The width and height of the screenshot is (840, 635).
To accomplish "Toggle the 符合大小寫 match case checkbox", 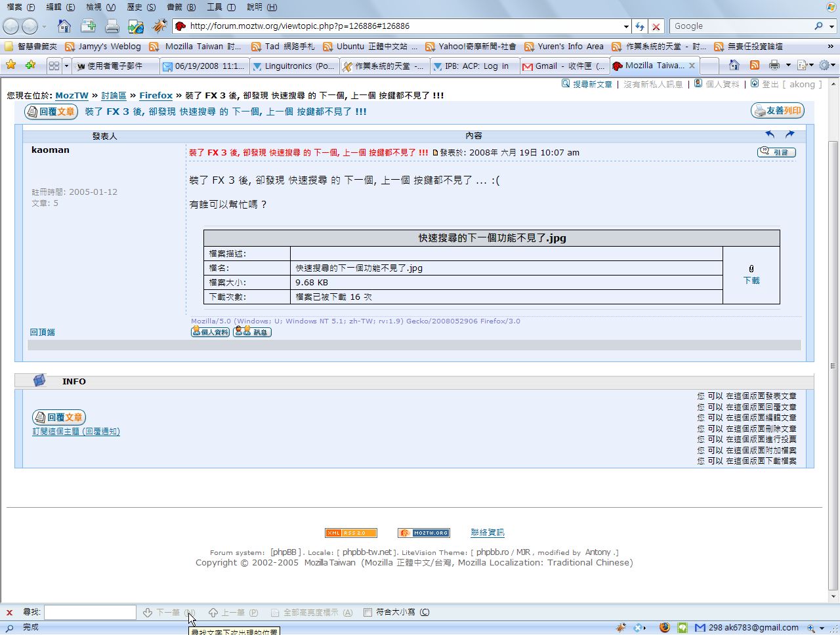I will [x=367, y=612].
